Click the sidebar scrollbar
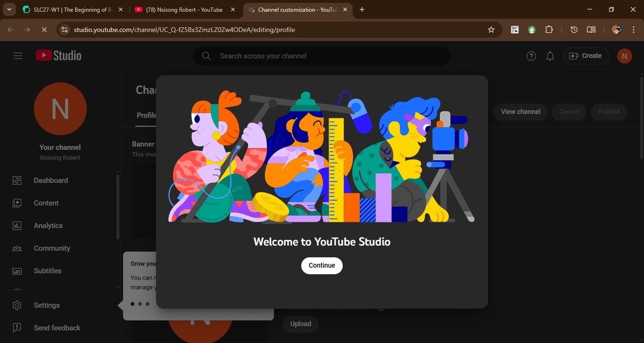Image resolution: width=644 pixels, height=343 pixels. click(x=118, y=206)
